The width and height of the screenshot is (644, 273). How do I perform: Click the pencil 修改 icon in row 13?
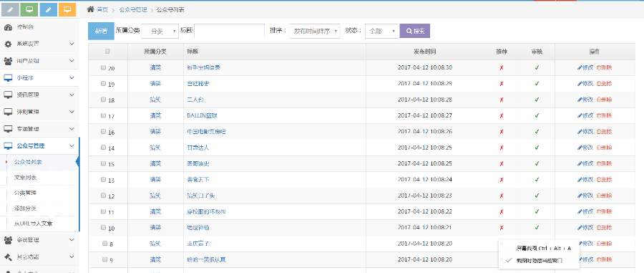pyautogui.click(x=580, y=180)
